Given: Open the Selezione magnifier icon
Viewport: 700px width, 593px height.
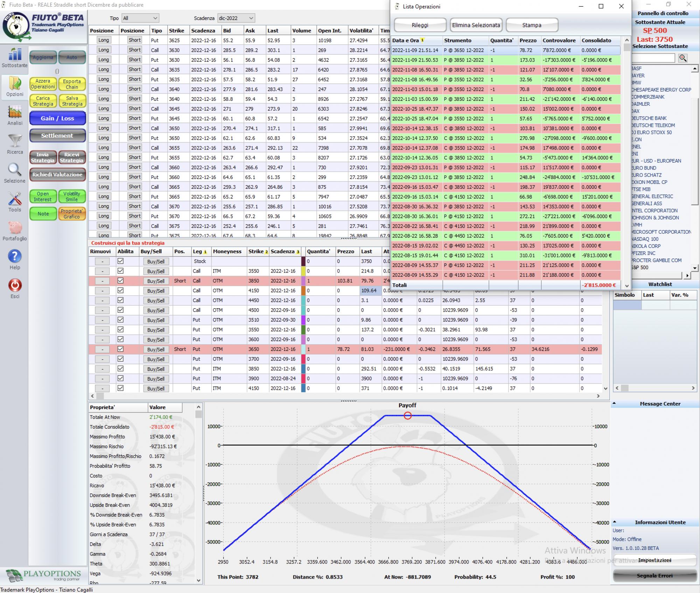Looking at the screenshot, I should pos(14,171).
